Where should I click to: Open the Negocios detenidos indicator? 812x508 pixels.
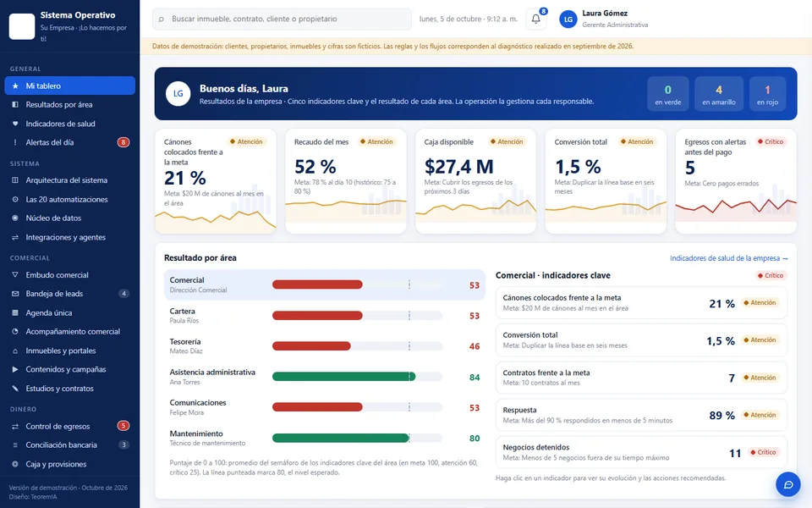(x=641, y=452)
